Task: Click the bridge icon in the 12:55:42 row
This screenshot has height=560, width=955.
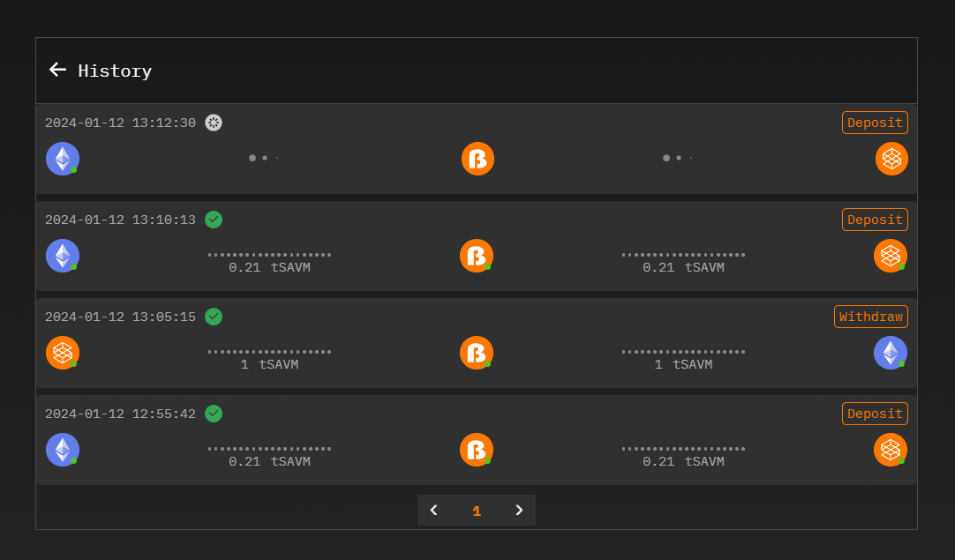Action: [477, 450]
